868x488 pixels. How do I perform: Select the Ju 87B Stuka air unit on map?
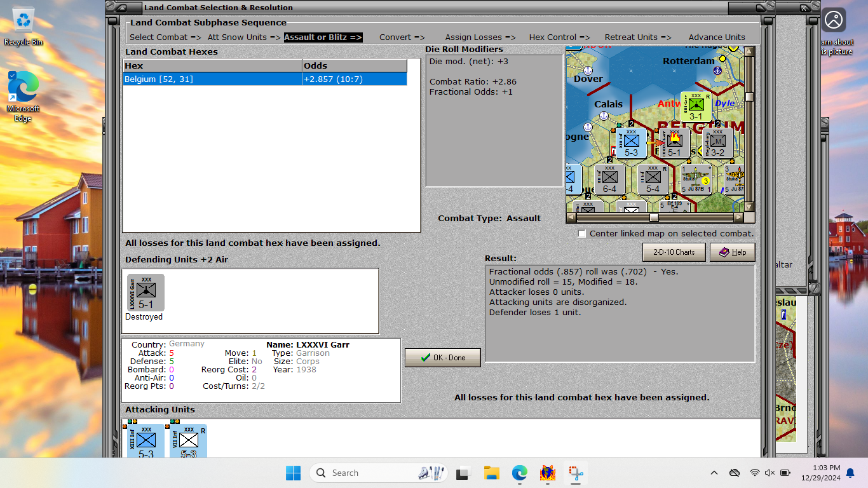(x=696, y=180)
